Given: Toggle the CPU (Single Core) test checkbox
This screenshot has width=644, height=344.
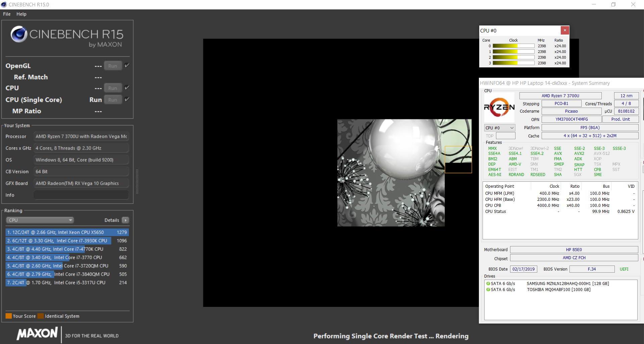Looking at the screenshot, I should pyautogui.click(x=127, y=99).
